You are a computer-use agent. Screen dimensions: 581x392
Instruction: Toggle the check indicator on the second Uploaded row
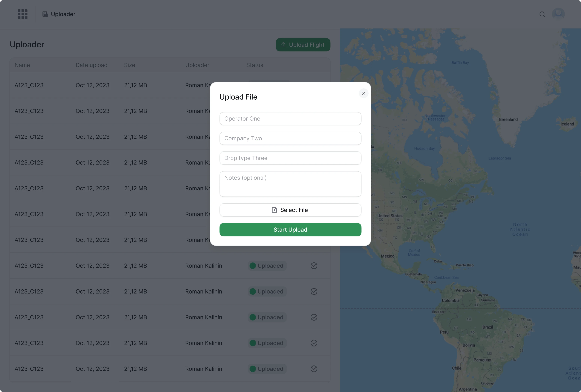pos(314,291)
